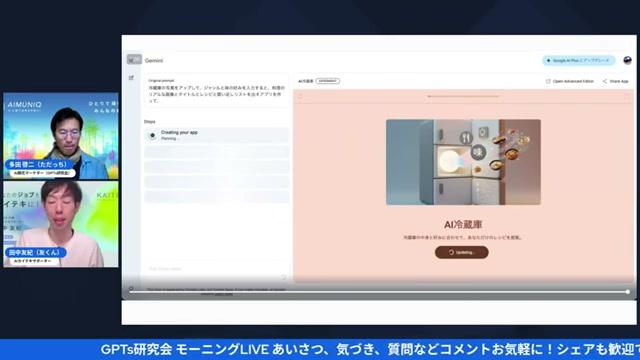The width and height of the screenshot is (640, 360).
Task: Click the Original prompt text box
Action: click(x=217, y=91)
